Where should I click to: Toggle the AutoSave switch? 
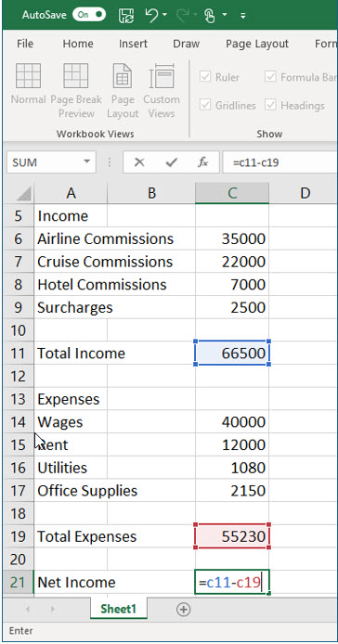tap(89, 15)
